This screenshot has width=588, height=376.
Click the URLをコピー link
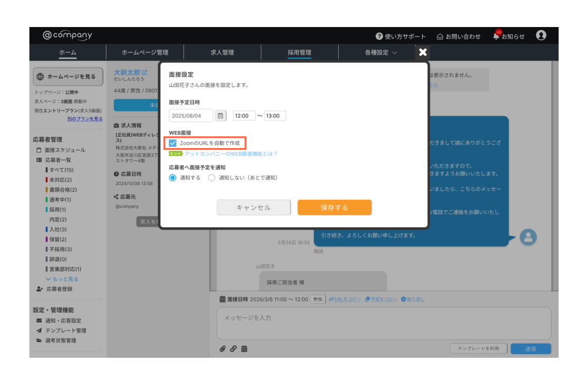[x=345, y=299]
